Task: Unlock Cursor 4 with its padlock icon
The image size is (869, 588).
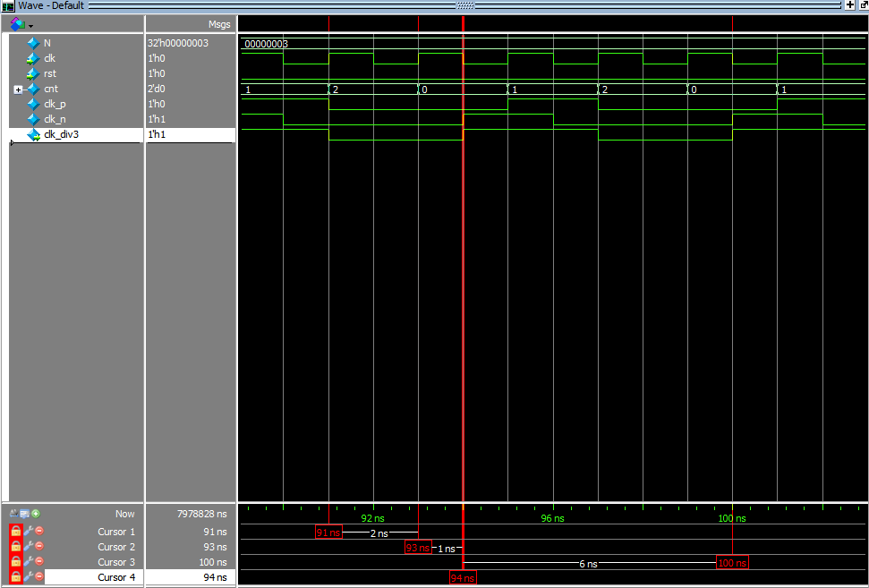Action: pos(15,577)
